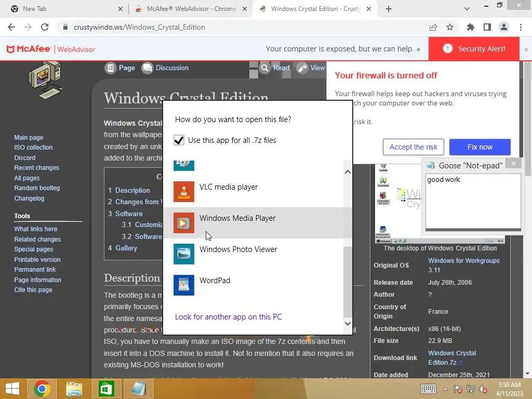Click the Security Alert exclamation icon
This screenshot has width=532, height=399.
(x=447, y=48)
